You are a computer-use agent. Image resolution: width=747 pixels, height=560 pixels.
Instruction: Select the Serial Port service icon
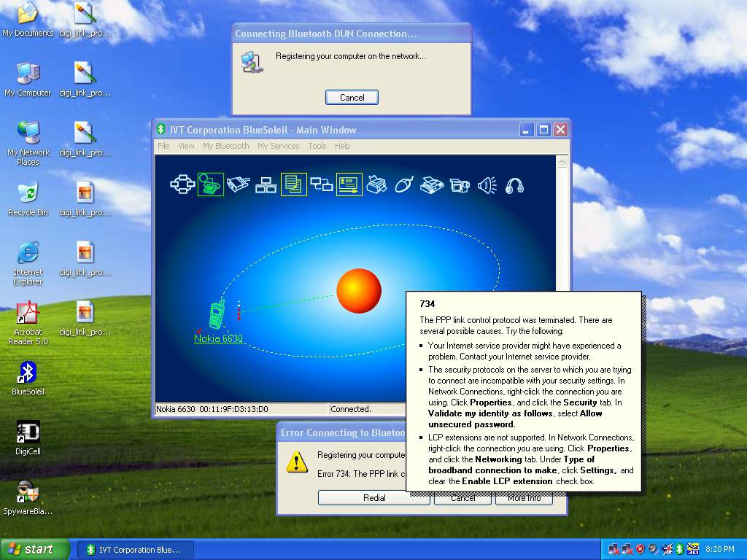[x=239, y=184]
